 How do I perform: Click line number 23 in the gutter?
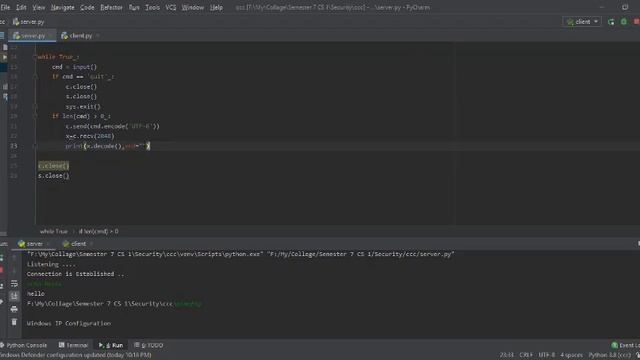[x=13, y=146]
